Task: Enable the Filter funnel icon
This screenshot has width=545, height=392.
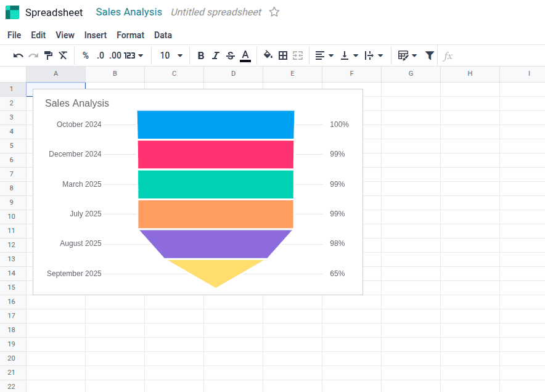Action: pyautogui.click(x=429, y=55)
